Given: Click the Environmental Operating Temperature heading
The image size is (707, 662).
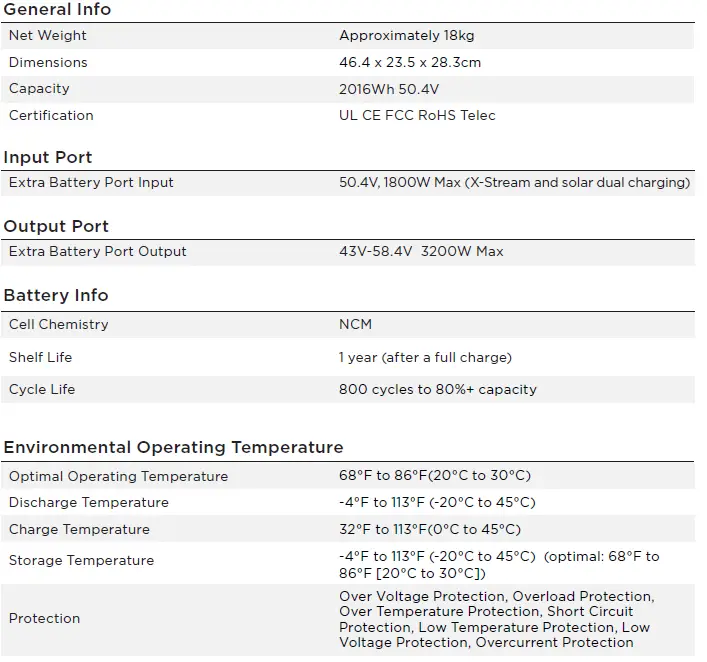Looking at the screenshot, I should pyautogui.click(x=173, y=447).
